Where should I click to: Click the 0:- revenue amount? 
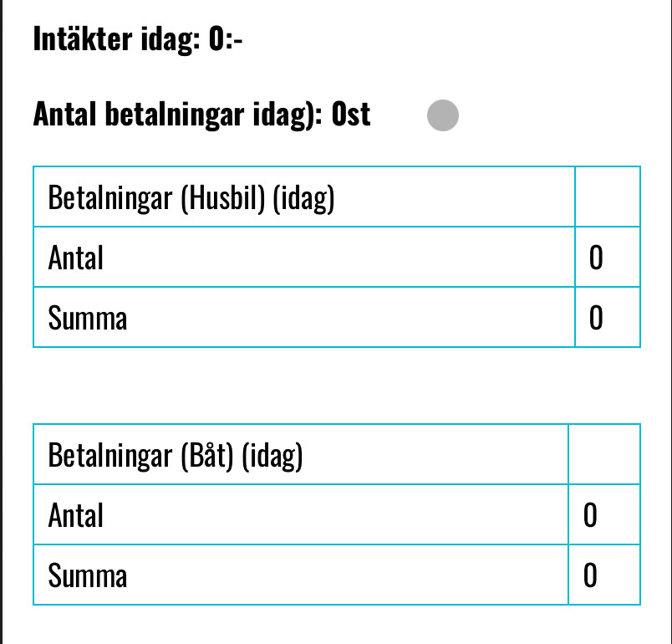point(226,38)
